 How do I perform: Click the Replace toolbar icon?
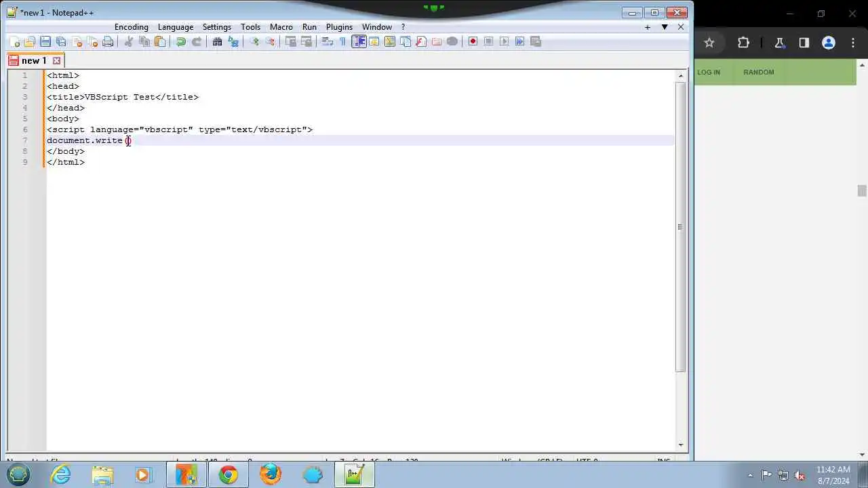pyautogui.click(x=233, y=41)
